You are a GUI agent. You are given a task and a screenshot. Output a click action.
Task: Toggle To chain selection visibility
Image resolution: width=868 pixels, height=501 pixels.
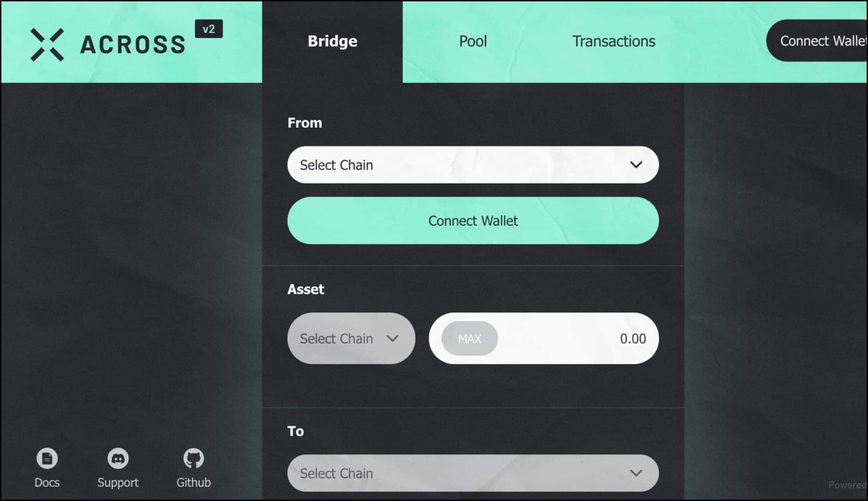tap(636, 473)
